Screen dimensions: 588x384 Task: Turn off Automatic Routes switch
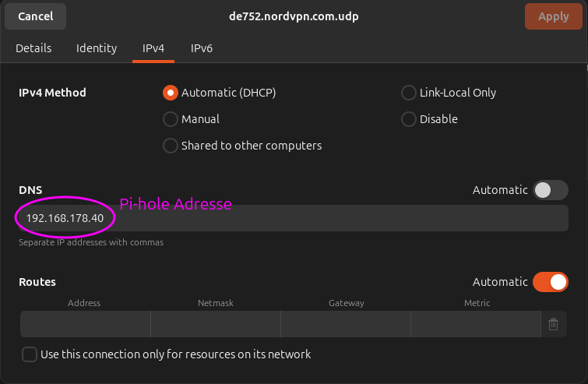[x=551, y=282]
